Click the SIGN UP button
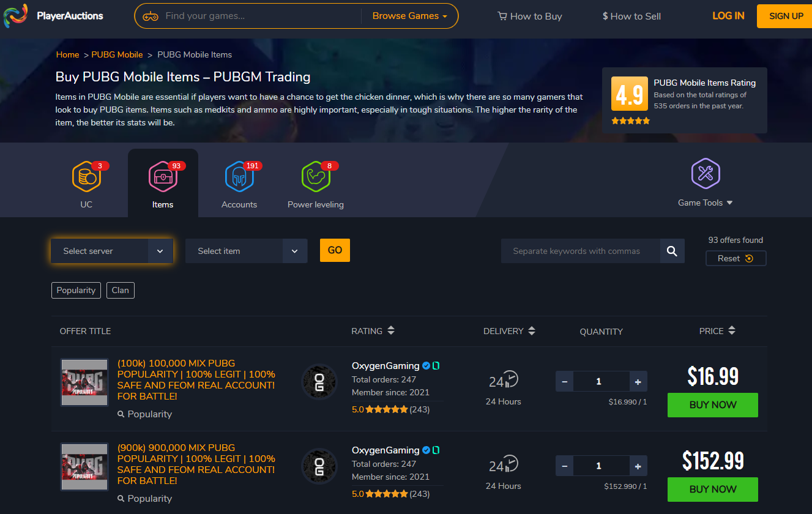This screenshot has width=812, height=514. point(786,16)
